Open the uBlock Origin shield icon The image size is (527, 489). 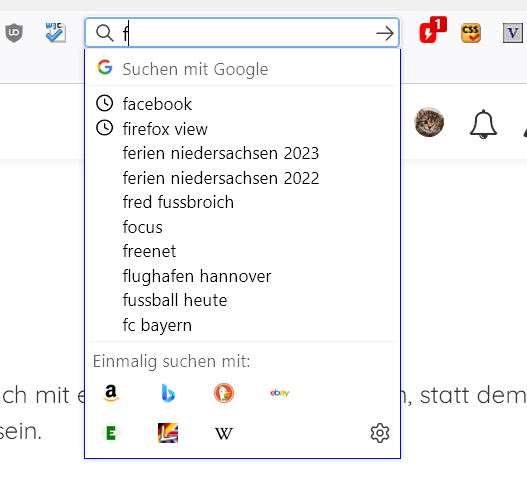tap(14, 33)
